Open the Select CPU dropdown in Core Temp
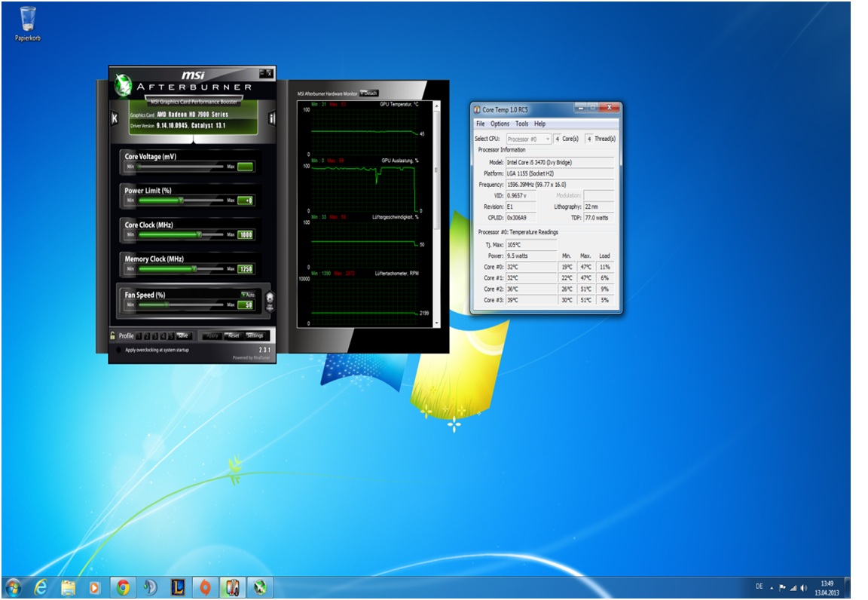 pos(529,139)
